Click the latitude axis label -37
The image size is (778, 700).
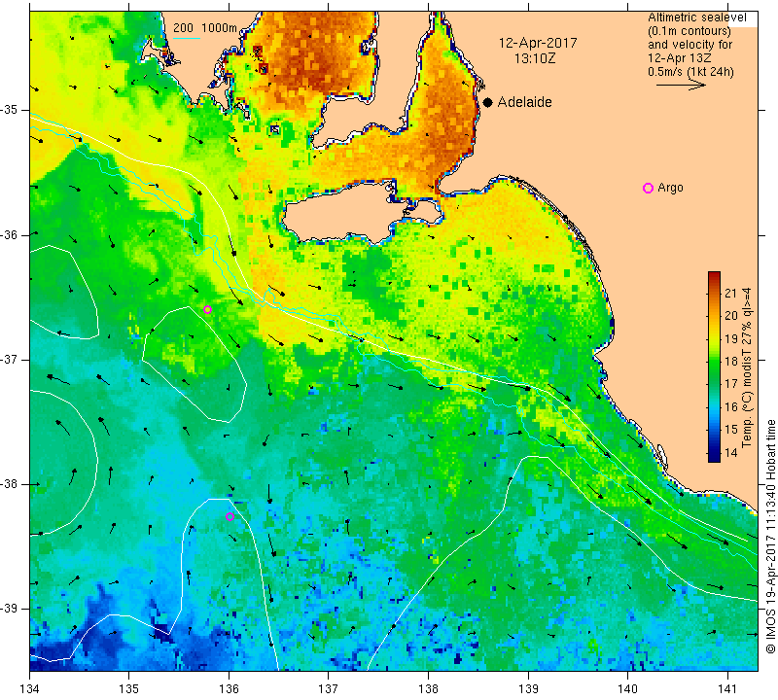click(x=10, y=359)
